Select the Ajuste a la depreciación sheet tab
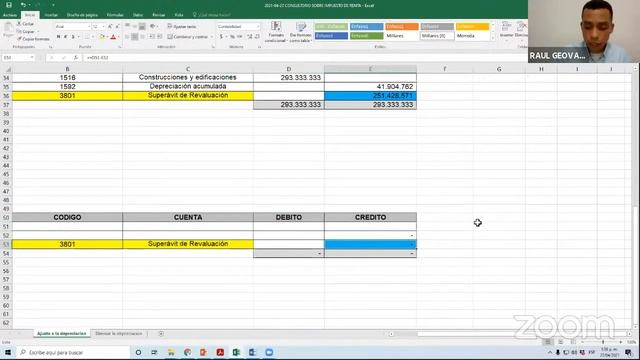The image size is (640, 360). pyautogui.click(x=62, y=333)
